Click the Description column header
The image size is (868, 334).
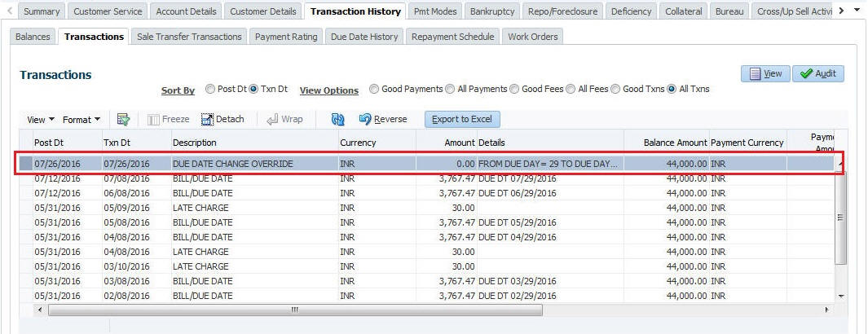coord(254,143)
